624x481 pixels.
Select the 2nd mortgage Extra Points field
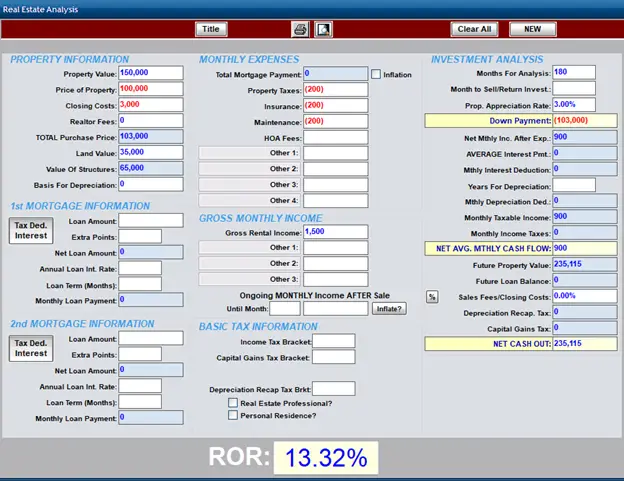[x=140, y=354]
